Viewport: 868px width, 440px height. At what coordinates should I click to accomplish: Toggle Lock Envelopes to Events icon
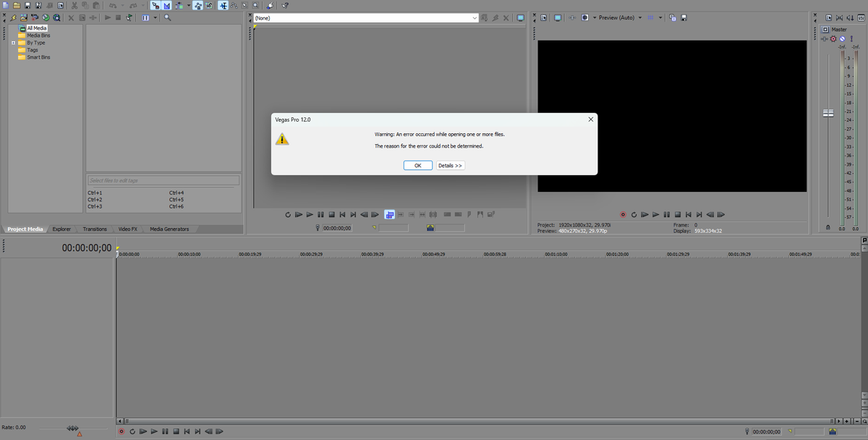point(198,5)
